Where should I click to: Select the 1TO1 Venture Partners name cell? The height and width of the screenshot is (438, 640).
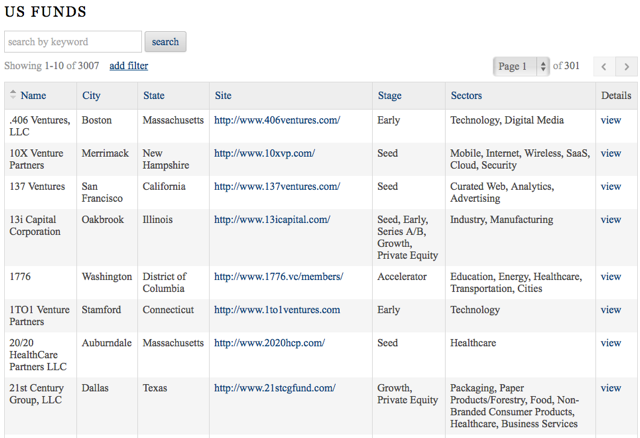(x=40, y=316)
